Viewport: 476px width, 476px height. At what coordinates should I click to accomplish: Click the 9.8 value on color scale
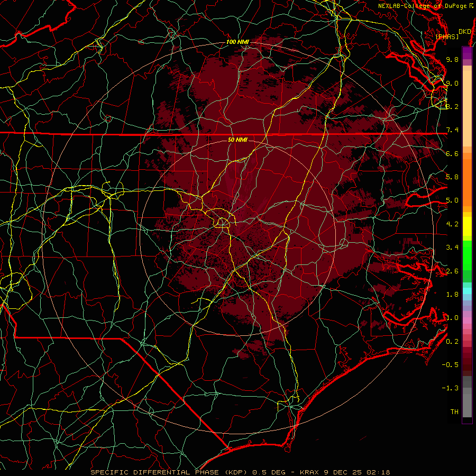pos(452,59)
